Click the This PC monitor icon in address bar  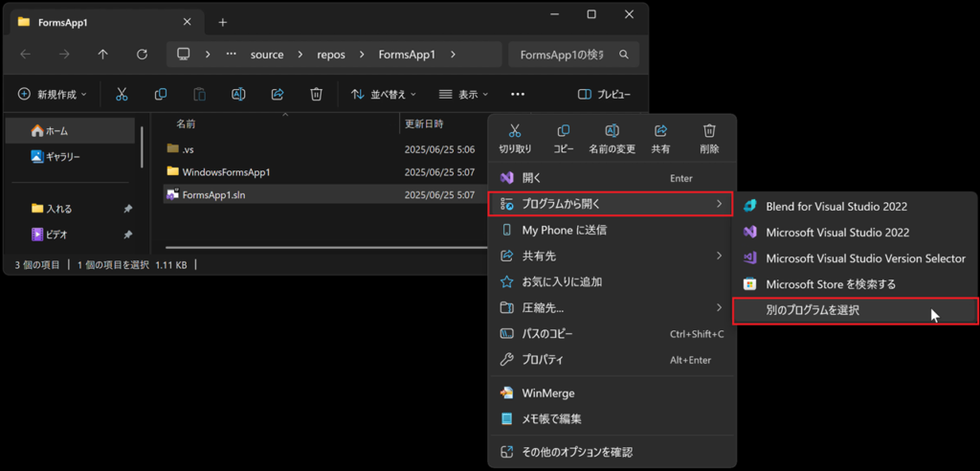[183, 55]
